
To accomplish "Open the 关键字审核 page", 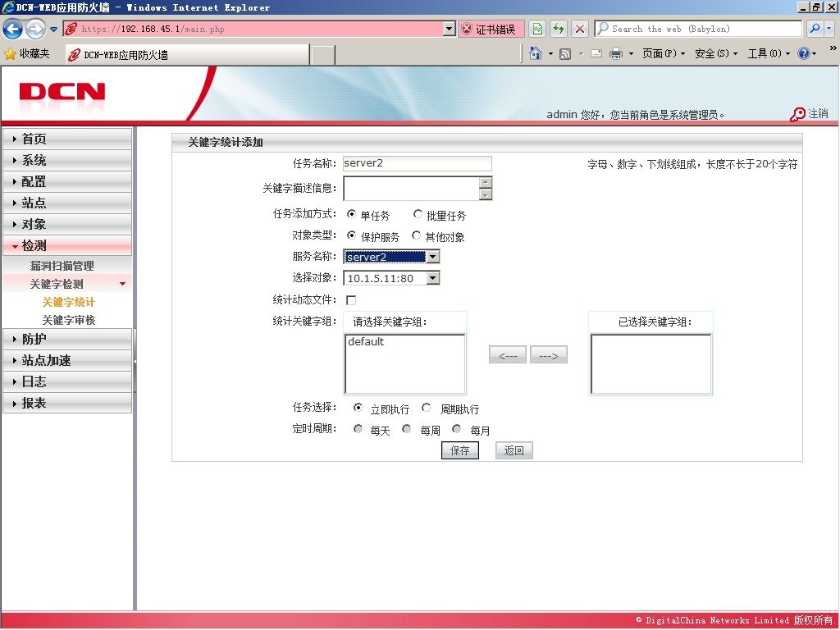I will (x=69, y=321).
